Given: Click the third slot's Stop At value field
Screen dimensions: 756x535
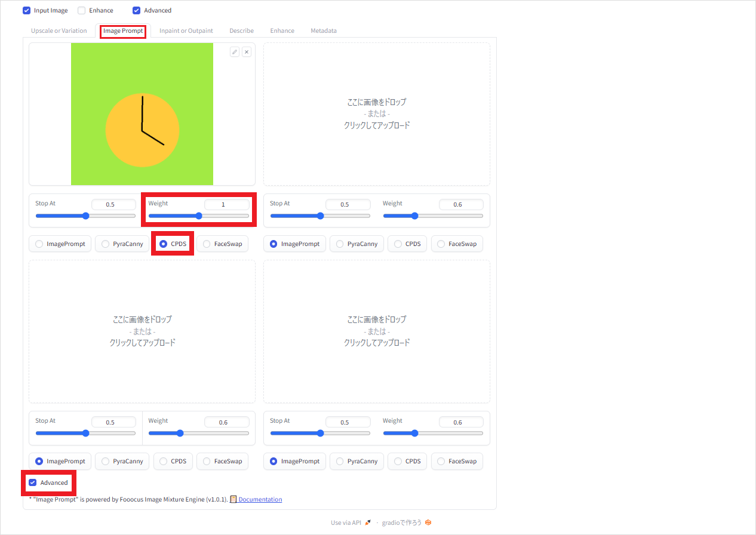Looking at the screenshot, I should 113,422.
